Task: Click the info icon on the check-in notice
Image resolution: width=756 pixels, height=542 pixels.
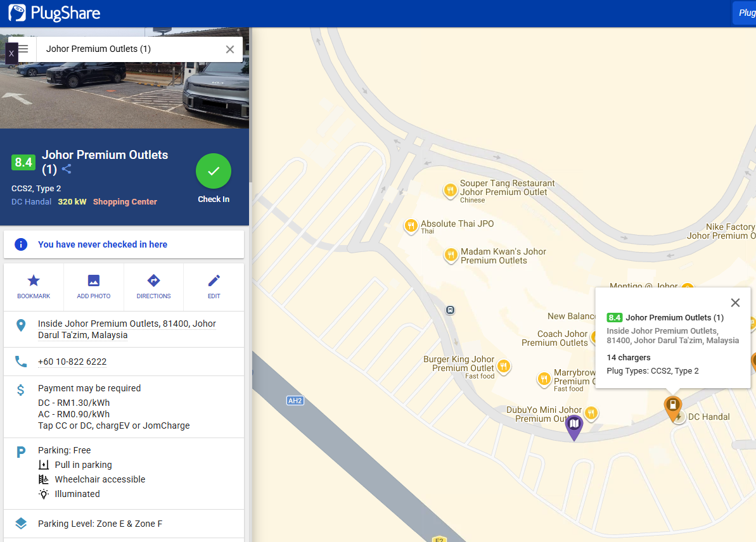Action: (x=21, y=244)
